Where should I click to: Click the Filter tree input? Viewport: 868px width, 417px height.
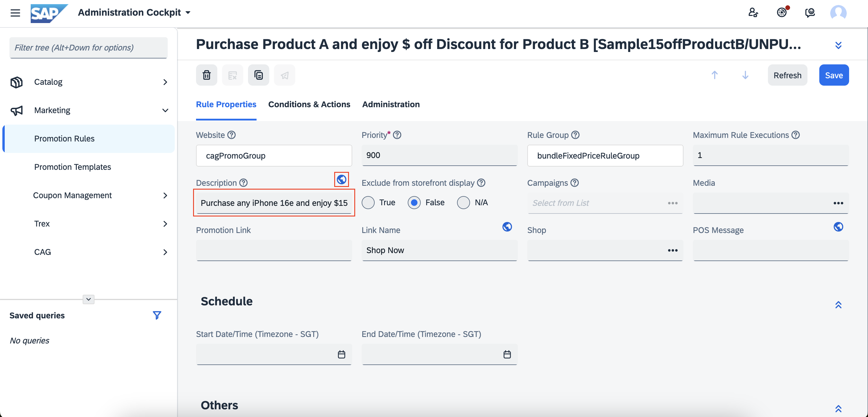point(89,48)
